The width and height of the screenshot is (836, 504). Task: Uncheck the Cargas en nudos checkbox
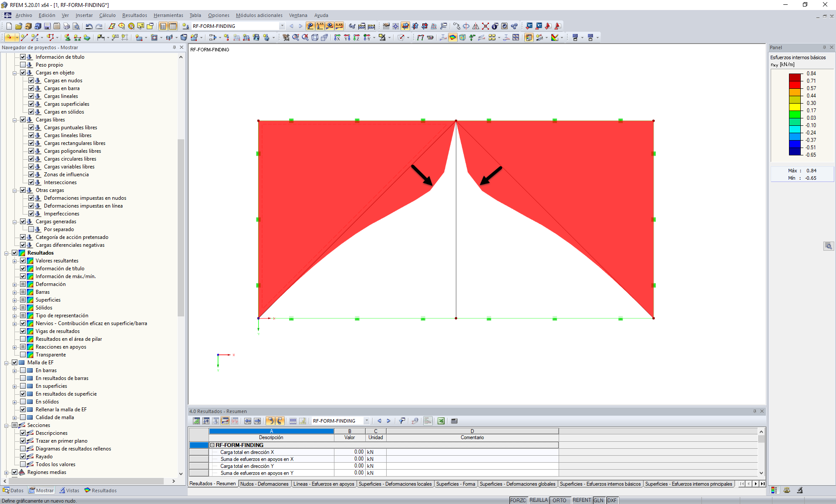pyautogui.click(x=31, y=81)
